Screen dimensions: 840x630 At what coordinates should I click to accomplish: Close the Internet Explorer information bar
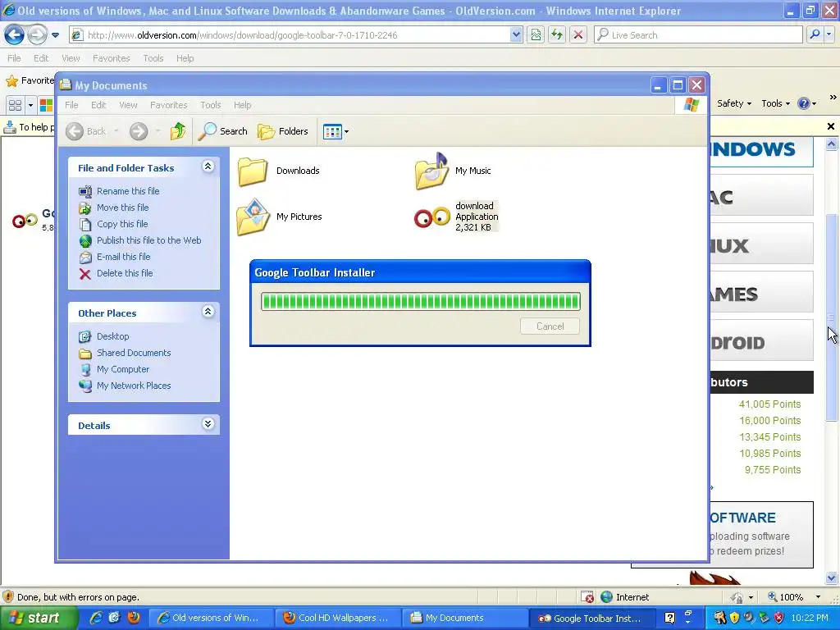(831, 126)
